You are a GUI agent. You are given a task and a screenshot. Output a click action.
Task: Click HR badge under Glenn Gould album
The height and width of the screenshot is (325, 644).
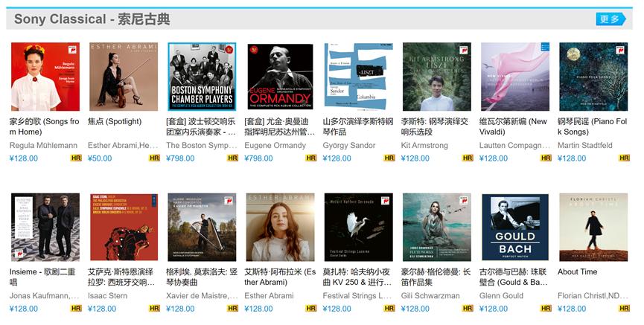click(546, 308)
